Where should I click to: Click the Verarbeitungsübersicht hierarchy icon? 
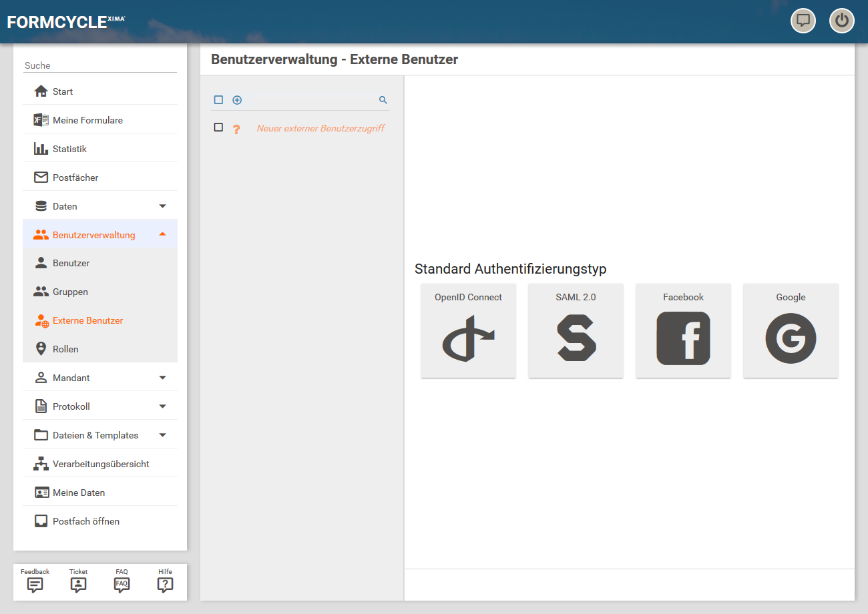tap(41, 464)
